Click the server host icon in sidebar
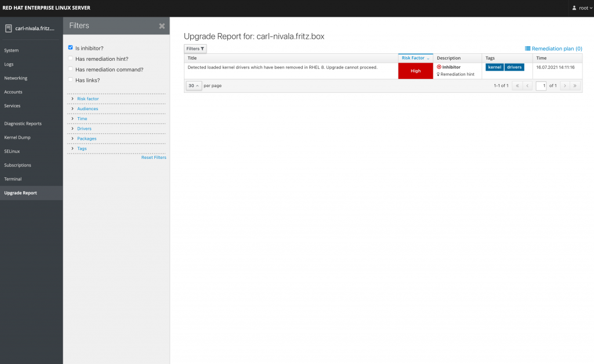The width and height of the screenshot is (594, 364). click(8, 28)
